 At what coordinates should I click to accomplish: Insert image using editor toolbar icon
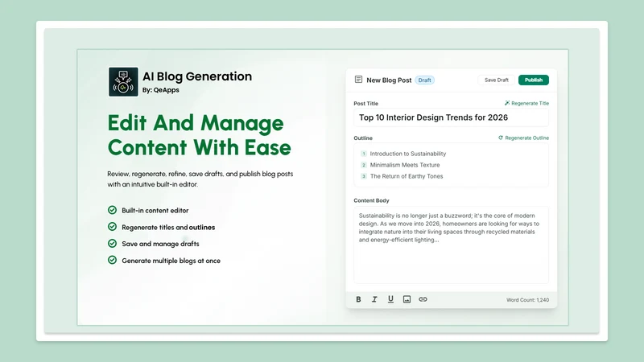(407, 299)
